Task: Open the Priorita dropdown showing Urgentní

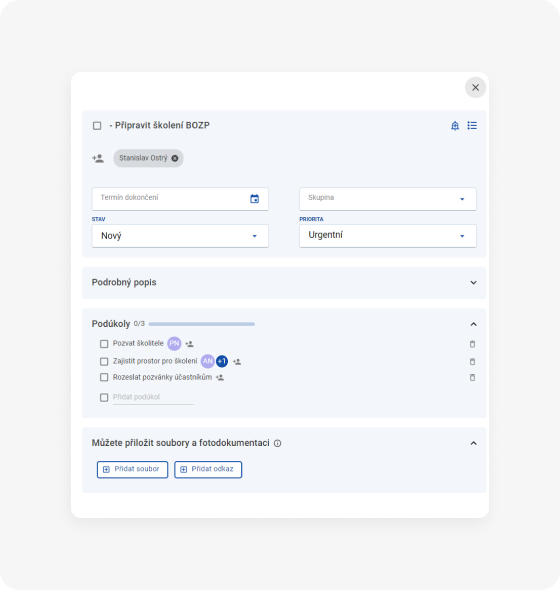Action: coord(388,236)
